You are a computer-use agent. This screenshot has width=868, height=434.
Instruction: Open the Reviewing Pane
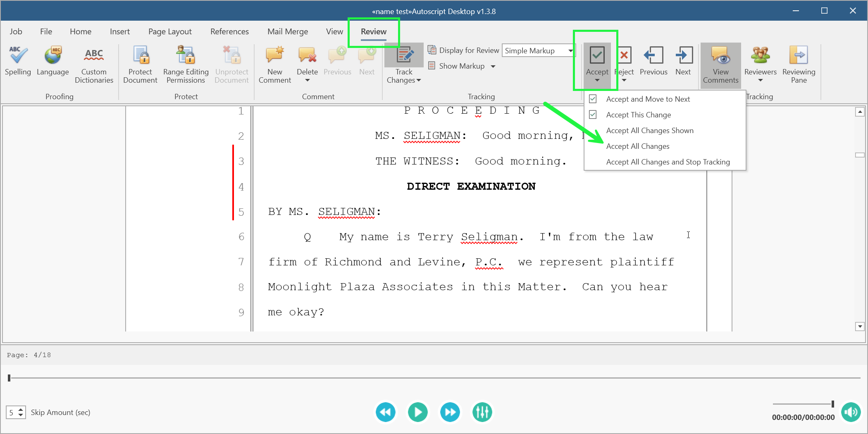click(x=798, y=65)
